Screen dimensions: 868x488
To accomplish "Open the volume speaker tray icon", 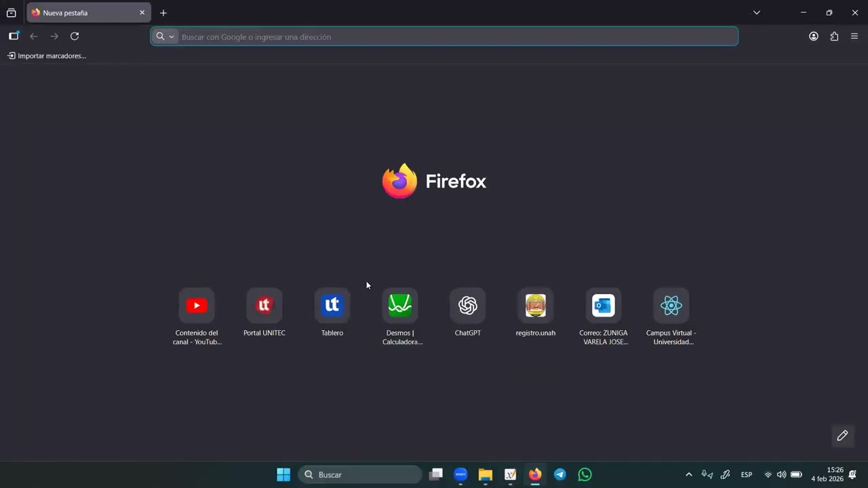I will [781, 474].
